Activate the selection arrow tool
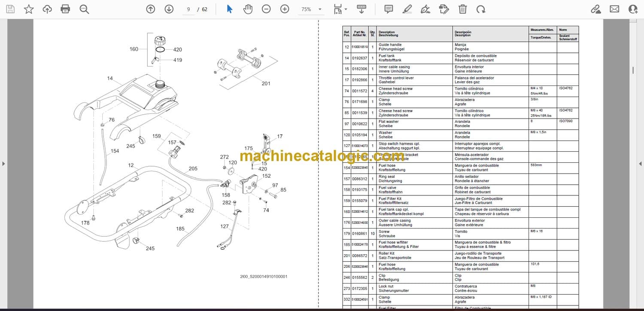Image resolution: width=644 pixels, height=311 pixels. [230, 9]
